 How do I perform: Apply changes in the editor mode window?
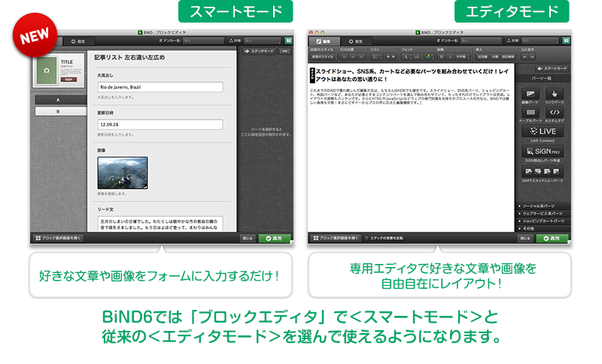552,238
